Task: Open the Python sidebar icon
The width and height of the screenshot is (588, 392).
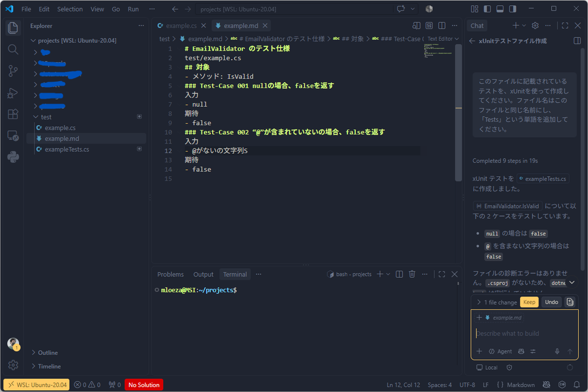Action: click(13, 157)
